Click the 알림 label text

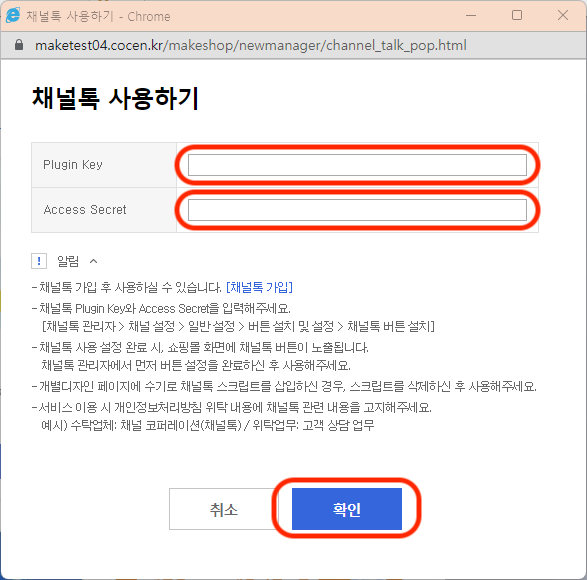coord(68,261)
